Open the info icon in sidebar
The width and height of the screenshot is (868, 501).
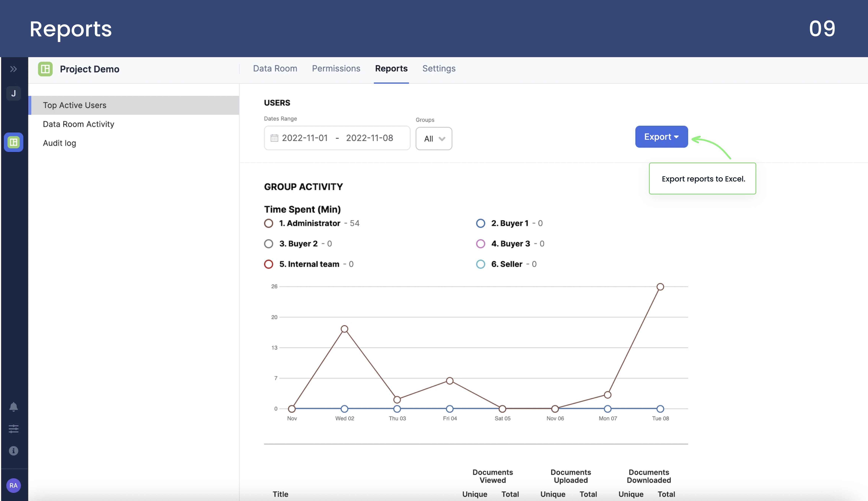click(13, 451)
